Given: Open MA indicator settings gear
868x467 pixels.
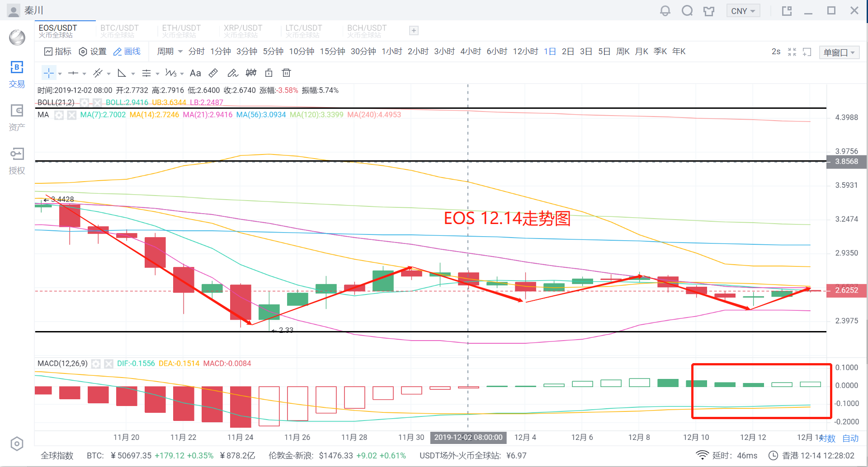Looking at the screenshot, I should point(59,115).
